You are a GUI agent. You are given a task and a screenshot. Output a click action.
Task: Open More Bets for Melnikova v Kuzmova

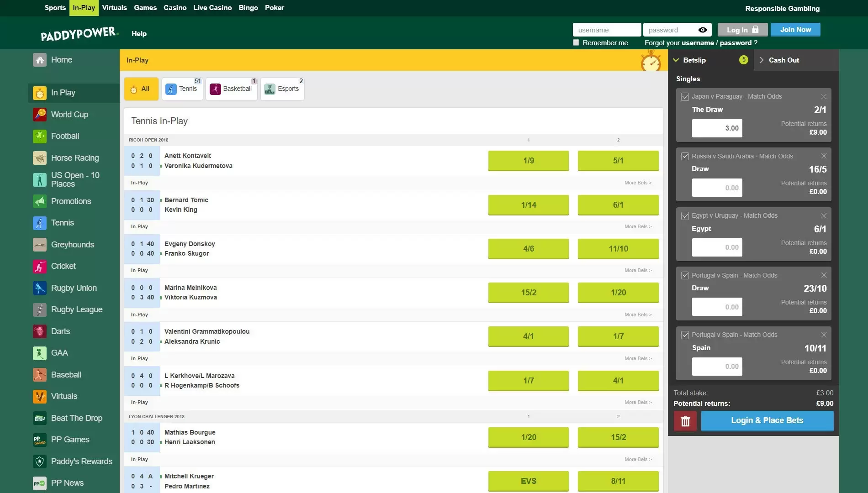pyautogui.click(x=638, y=315)
